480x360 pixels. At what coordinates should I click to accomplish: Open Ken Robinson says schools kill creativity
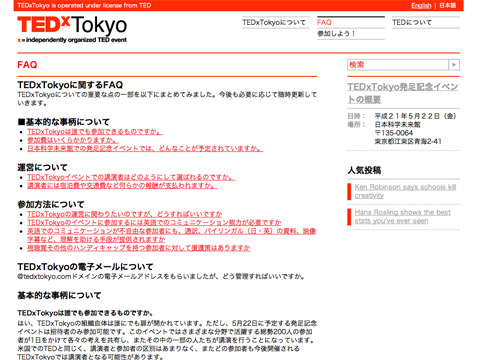[405, 191]
